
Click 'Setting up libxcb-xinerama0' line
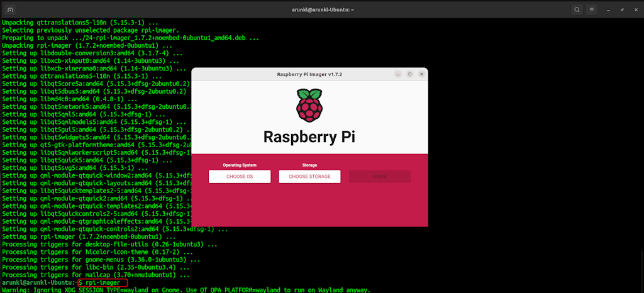click(x=94, y=68)
